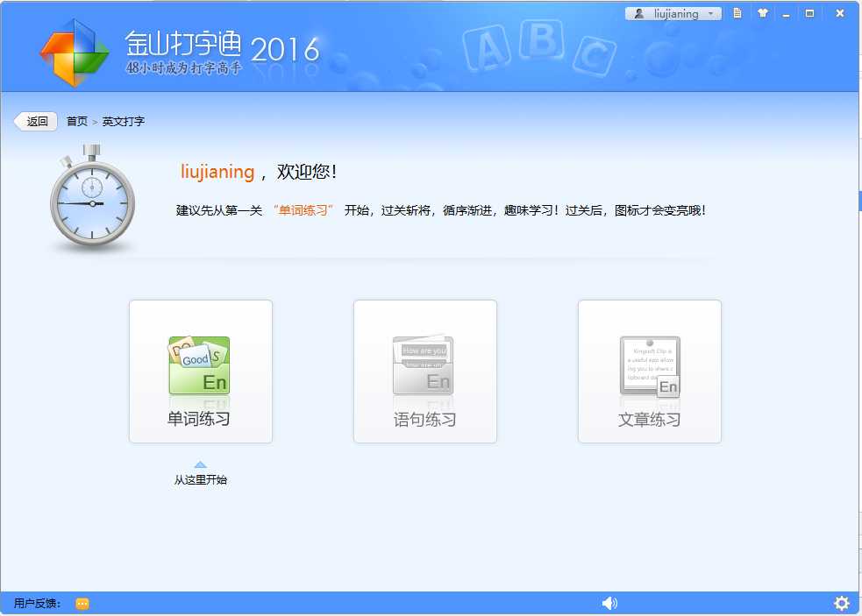Viewport: 862px width, 616px height.
Task: Click the orange "单词练习" text in the suggestion
Action: (303, 210)
